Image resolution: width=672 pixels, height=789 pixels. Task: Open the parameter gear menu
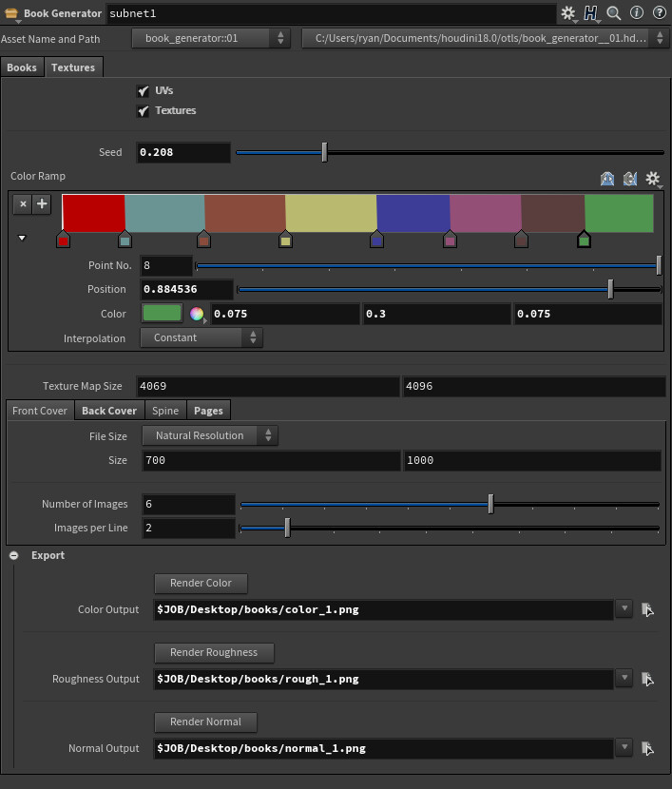tap(568, 13)
